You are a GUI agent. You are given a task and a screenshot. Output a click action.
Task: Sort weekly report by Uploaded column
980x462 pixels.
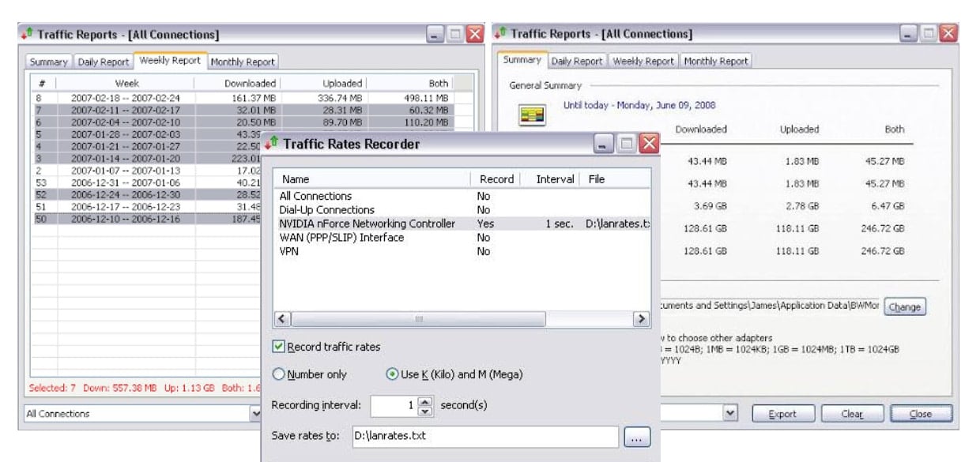pos(323,83)
